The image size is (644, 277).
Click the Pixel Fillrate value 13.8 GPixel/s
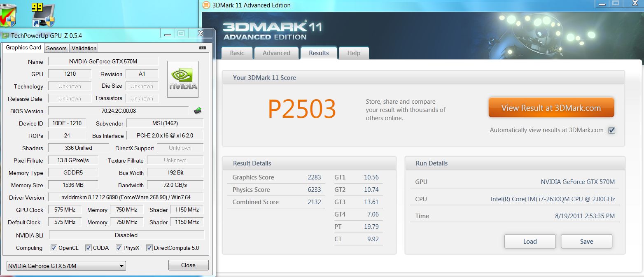coord(73,160)
